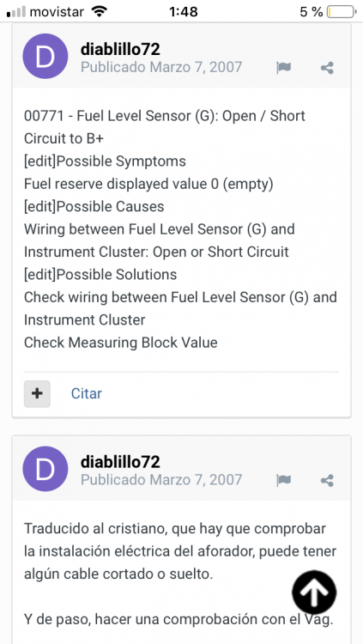Share the second diablillo72 post
363x644 pixels.
pyautogui.click(x=327, y=480)
